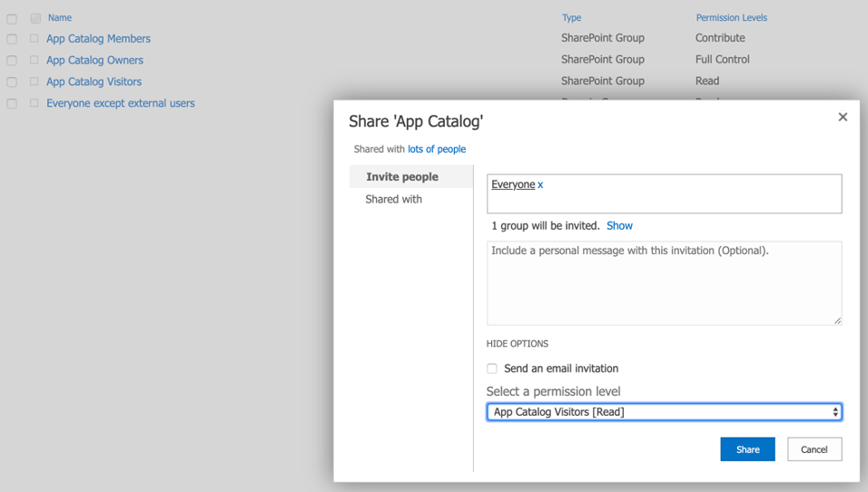Click inside the invite people input box

point(665,193)
